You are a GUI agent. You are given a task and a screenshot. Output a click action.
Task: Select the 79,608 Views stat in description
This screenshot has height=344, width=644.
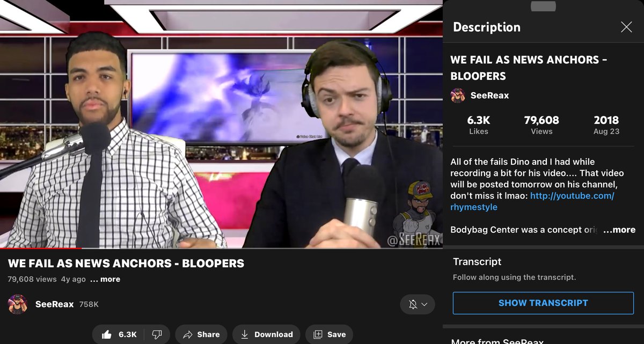pos(541,125)
